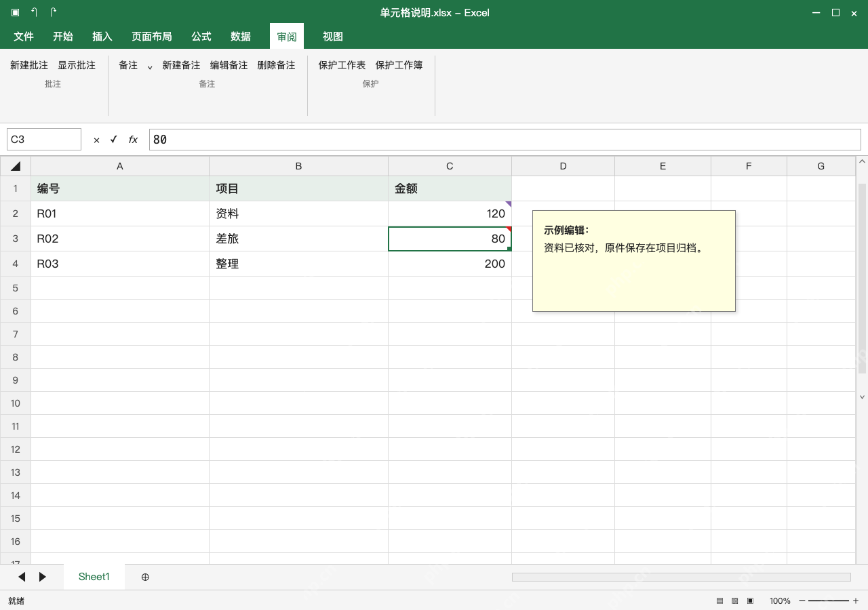Adjust the zoom slider in status bar
The height and width of the screenshot is (610, 868).
tap(829, 601)
